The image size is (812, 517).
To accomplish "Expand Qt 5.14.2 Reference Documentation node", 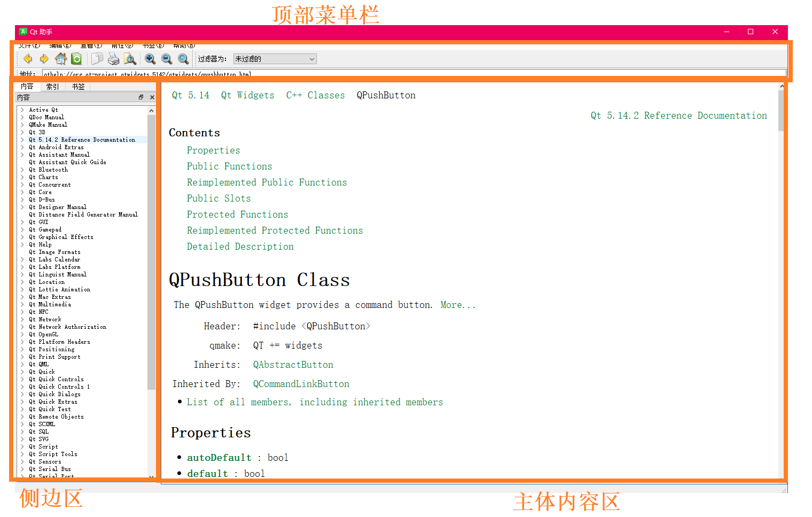I will (22, 140).
